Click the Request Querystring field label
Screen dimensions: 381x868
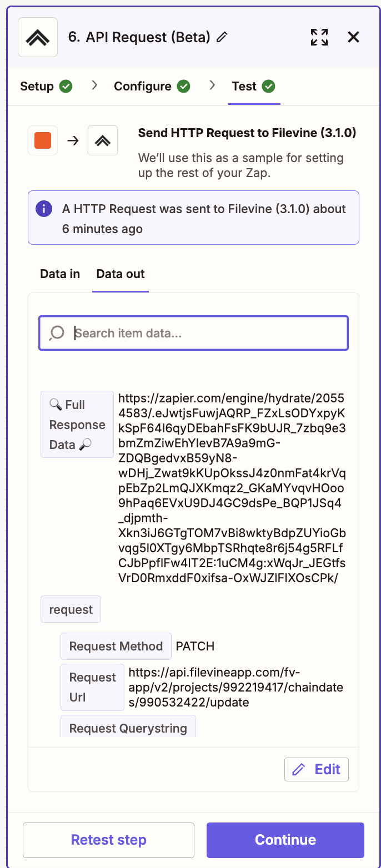tap(128, 728)
